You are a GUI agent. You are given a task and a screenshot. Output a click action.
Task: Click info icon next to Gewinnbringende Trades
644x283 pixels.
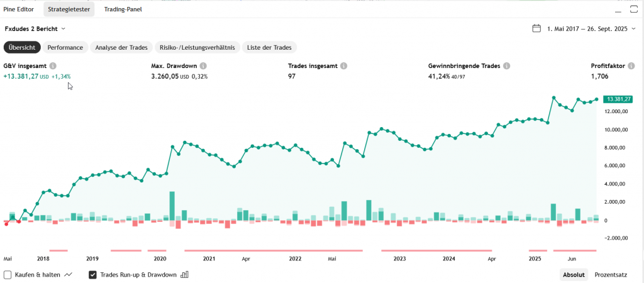click(506, 66)
